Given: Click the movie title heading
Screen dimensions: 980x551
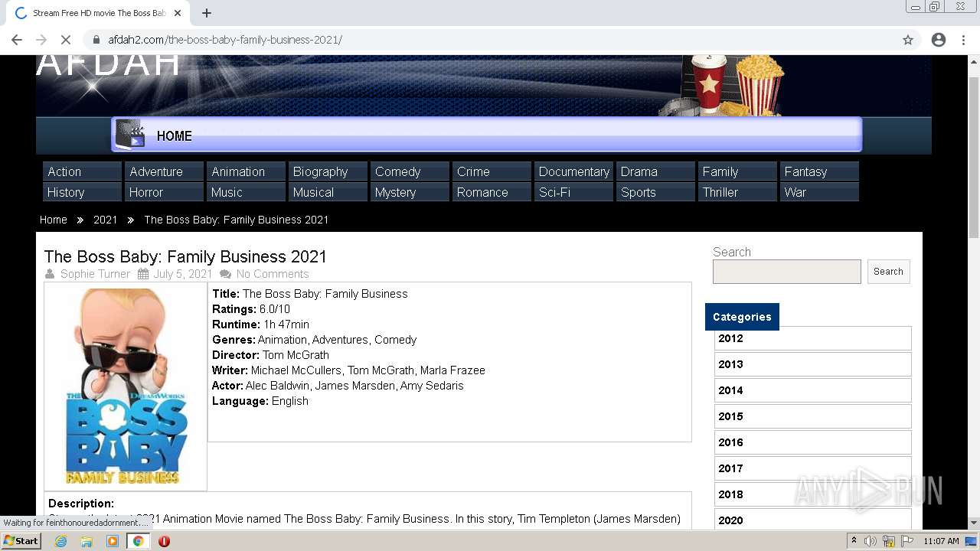Looking at the screenshot, I should pos(185,256).
